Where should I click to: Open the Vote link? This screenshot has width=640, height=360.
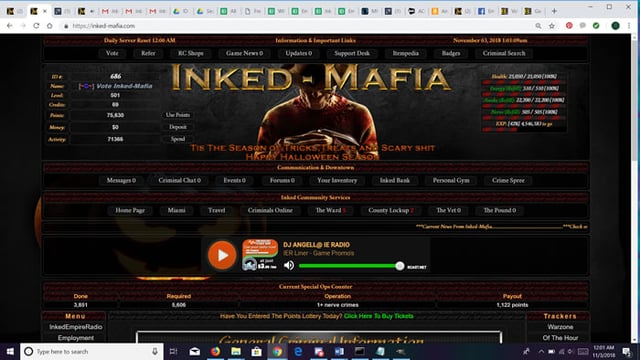tap(112, 53)
